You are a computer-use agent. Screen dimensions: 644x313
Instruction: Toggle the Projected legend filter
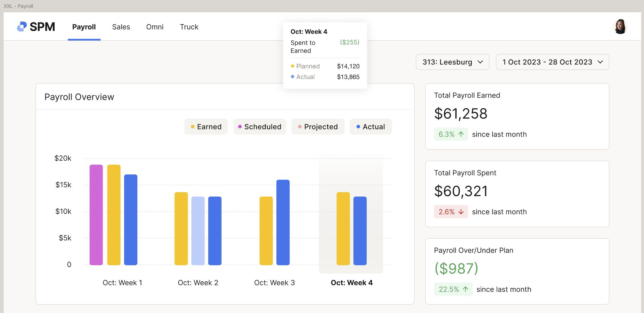click(318, 127)
